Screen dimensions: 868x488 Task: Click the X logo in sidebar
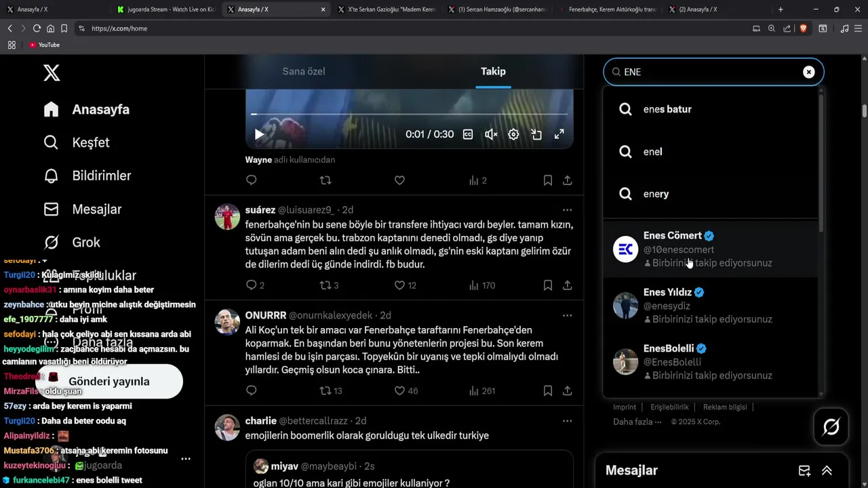[52, 73]
